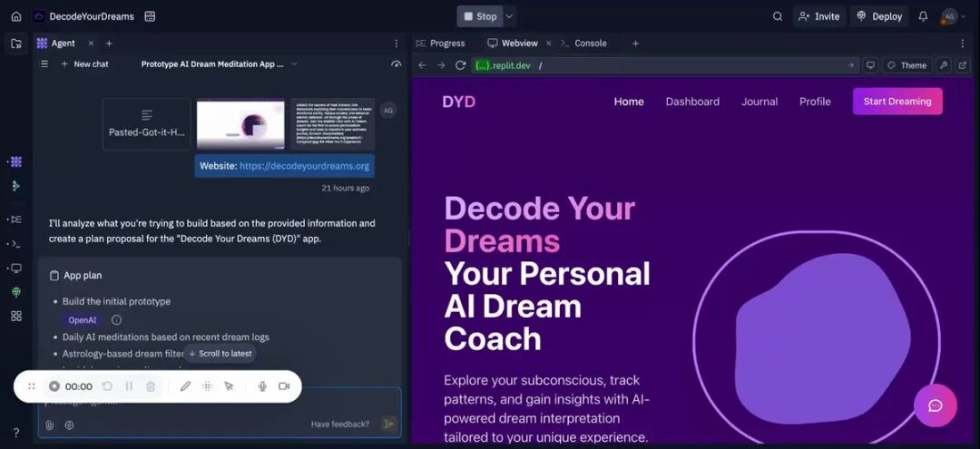Open all tools grid in sidebar
The height and width of the screenshot is (449, 980).
[x=16, y=316]
